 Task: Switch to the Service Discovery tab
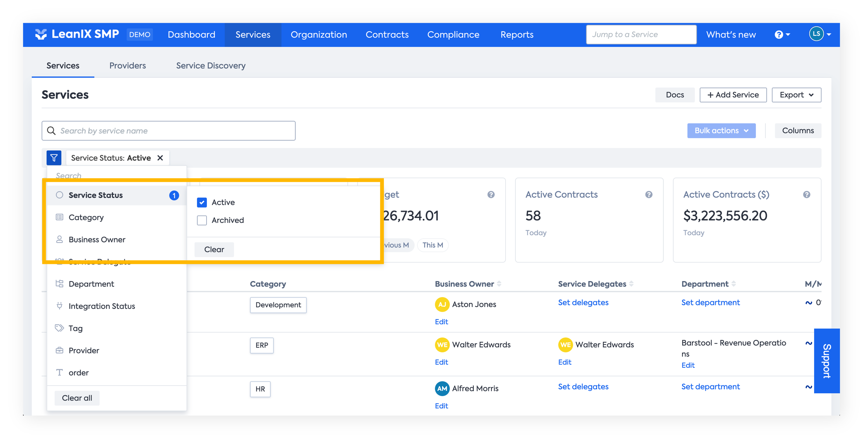pyautogui.click(x=211, y=65)
